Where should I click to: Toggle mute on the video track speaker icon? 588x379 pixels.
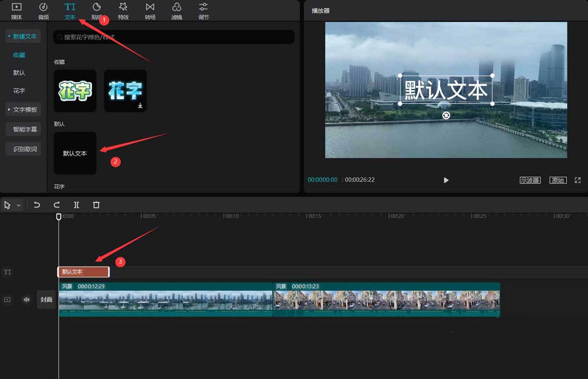[x=26, y=299]
